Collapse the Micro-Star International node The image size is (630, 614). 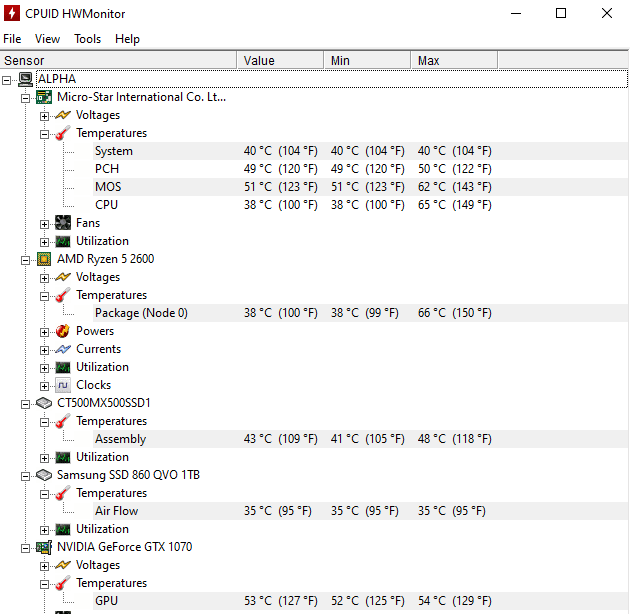point(25,98)
